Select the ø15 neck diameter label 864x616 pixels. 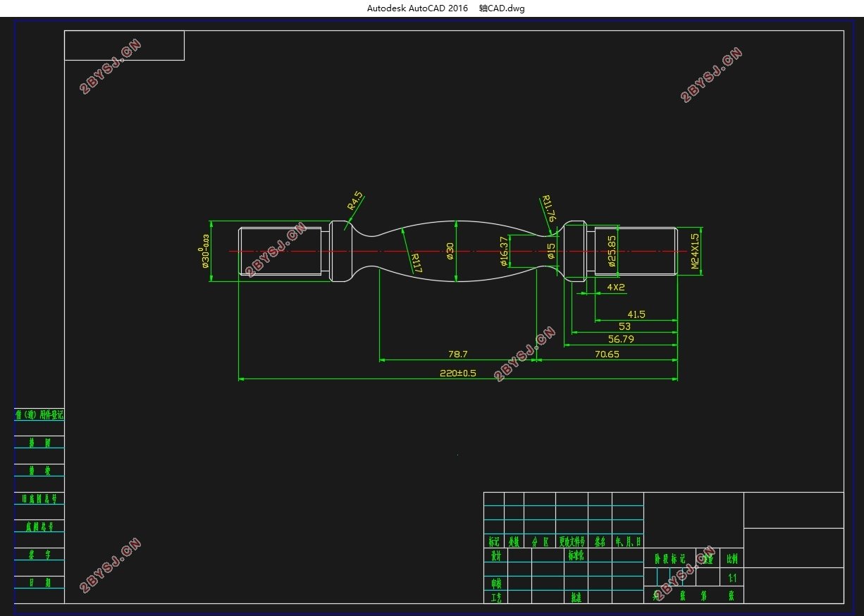click(551, 251)
